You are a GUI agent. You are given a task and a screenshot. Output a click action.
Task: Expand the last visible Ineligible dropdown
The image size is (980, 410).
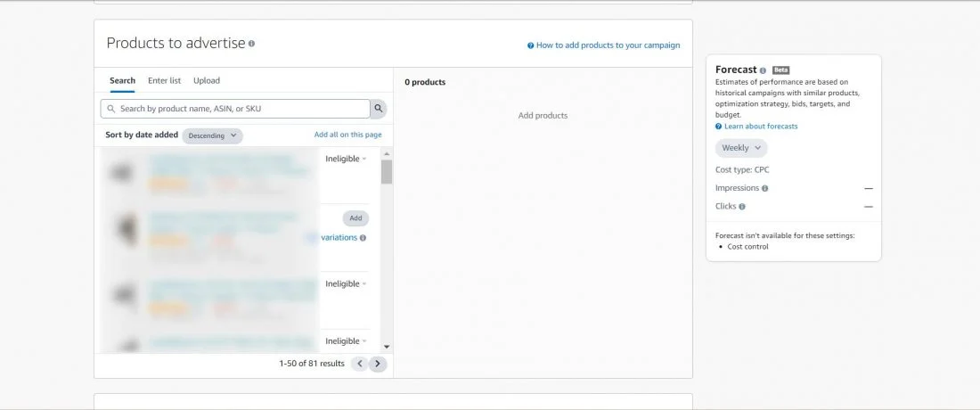click(346, 341)
